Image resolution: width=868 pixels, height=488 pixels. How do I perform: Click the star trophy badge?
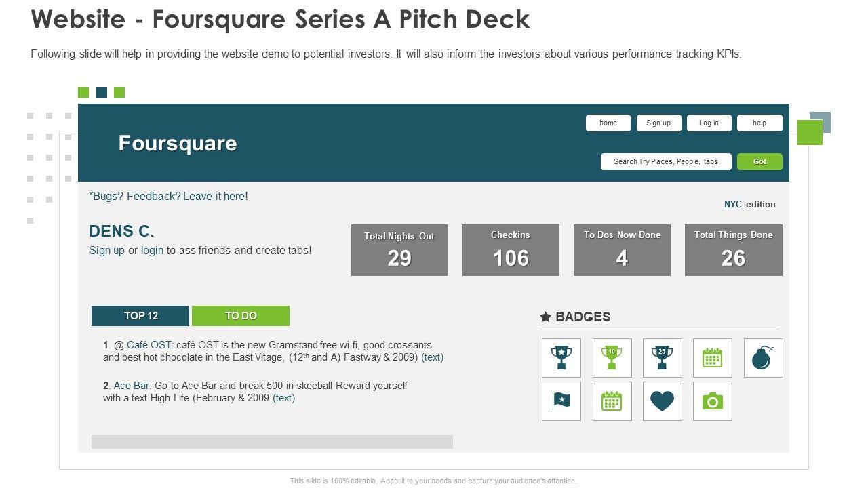[x=561, y=358]
